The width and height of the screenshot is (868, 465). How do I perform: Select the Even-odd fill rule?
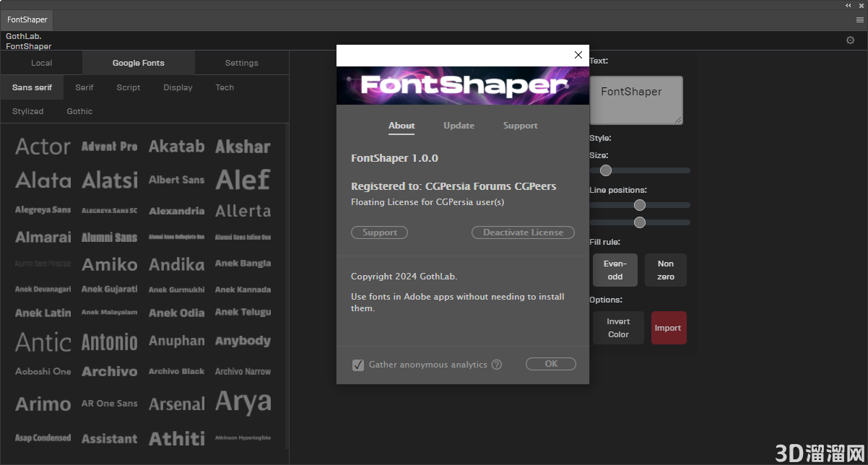[615, 269]
